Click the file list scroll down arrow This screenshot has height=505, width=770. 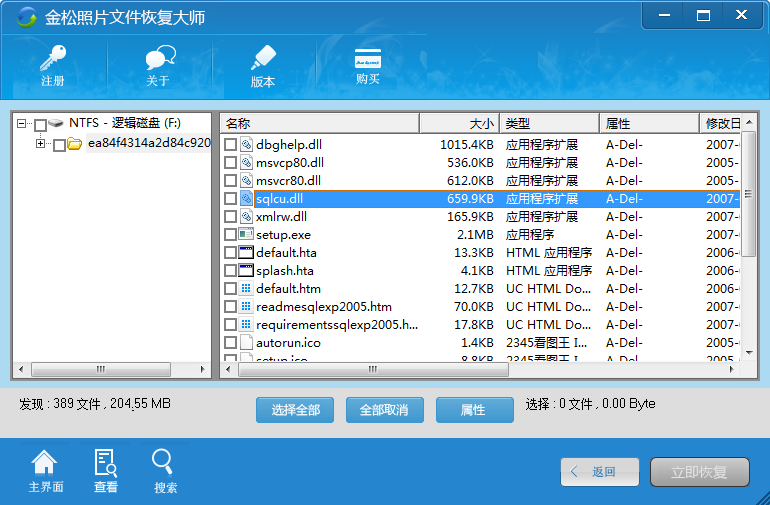click(749, 353)
